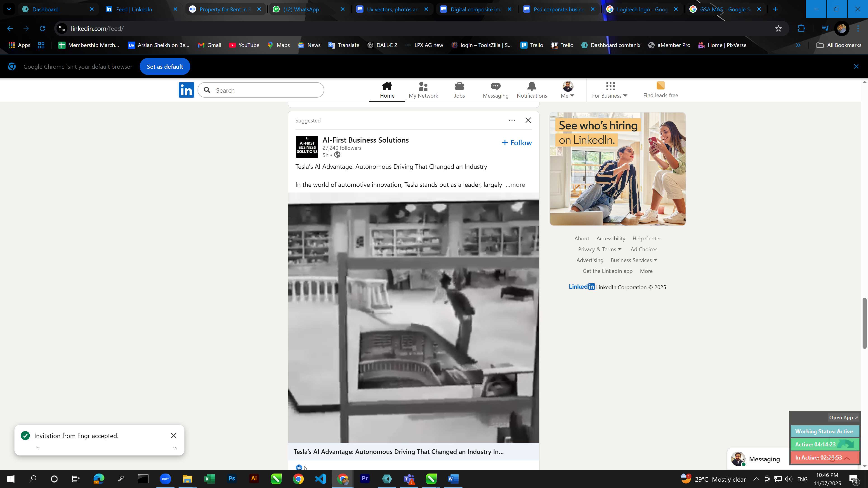The height and width of the screenshot is (488, 868).
Task: Open My Network icon
Action: pos(423,90)
